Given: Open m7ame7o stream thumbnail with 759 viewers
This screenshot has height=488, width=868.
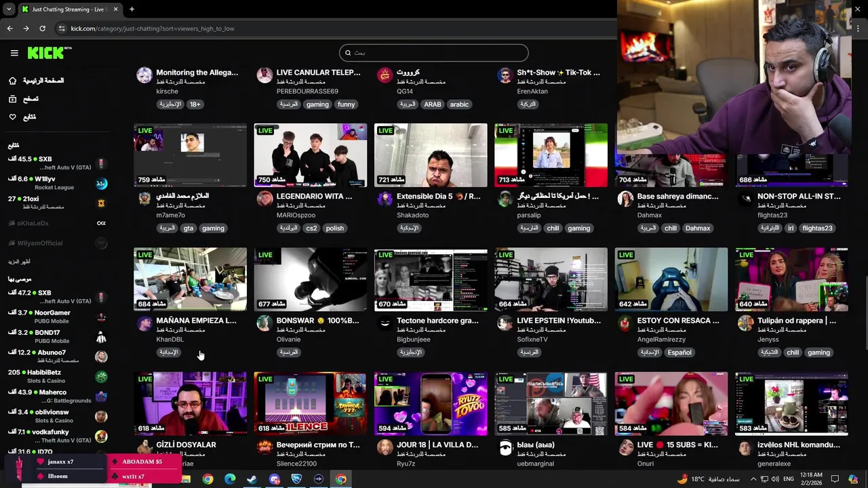Looking at the screenshot, I should point(191,155).
